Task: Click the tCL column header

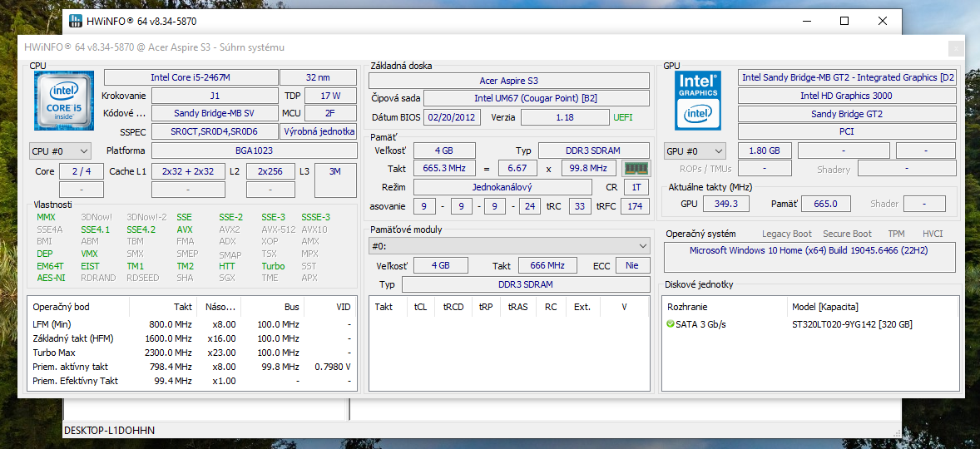Action: coord(420,307)
